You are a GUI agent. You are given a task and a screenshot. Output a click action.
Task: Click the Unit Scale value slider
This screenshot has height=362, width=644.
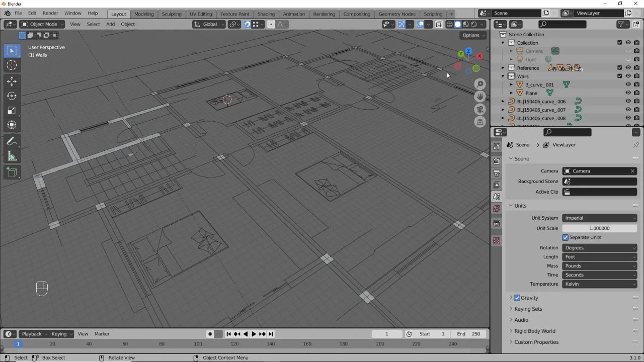point(599,228)
